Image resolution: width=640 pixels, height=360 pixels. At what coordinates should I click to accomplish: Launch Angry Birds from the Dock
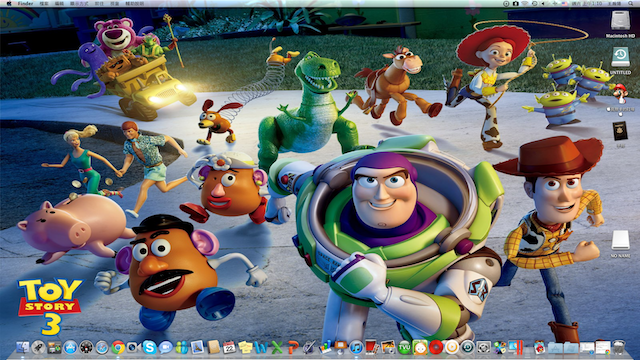[539, 347]
